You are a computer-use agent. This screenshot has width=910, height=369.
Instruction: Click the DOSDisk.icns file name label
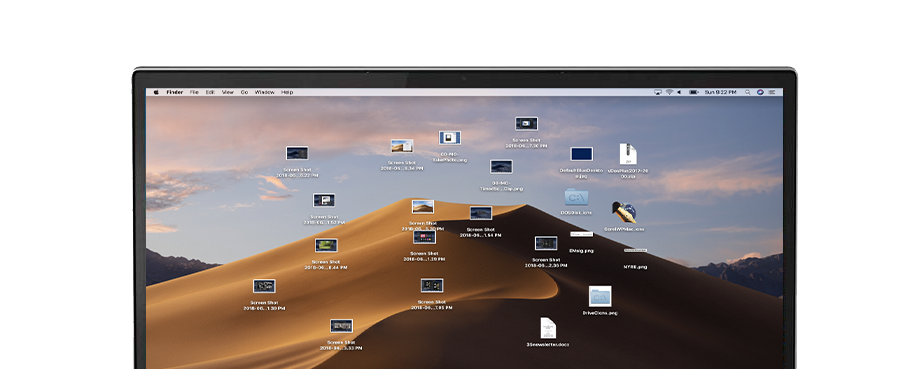click(576, 213)
